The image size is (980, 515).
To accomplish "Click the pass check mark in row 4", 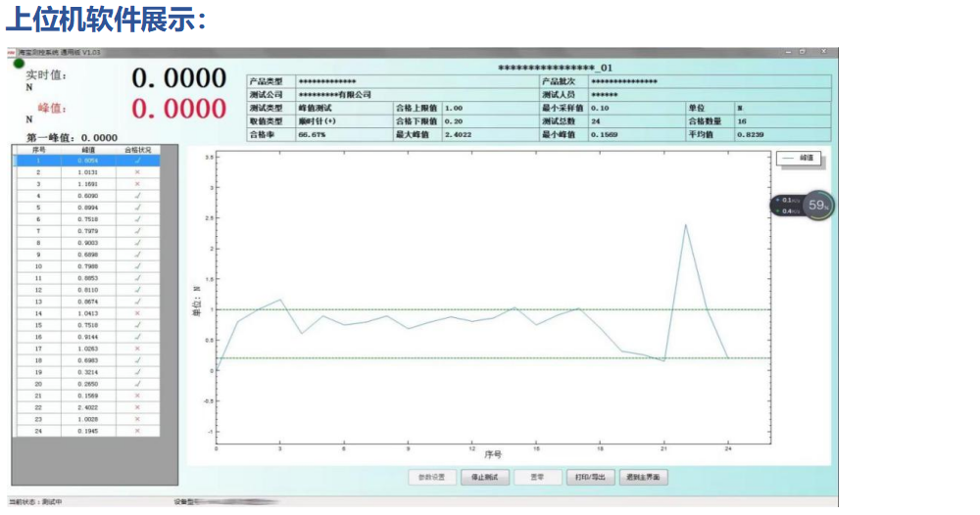I will click(137, 196).
